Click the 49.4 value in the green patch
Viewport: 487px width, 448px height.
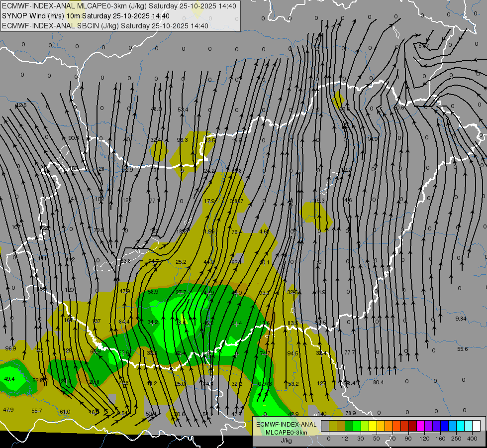pyautogui.click(x=9, y=379)
